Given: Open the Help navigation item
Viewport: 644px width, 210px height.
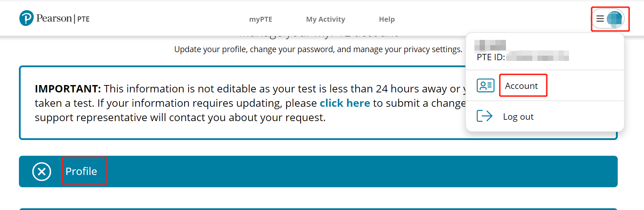Looking at the screenshot, I should (387, 19).
